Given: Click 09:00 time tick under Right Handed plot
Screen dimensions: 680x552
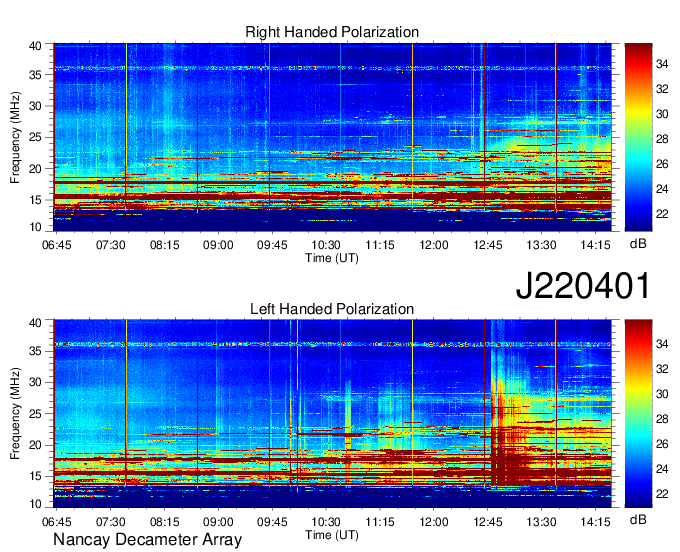Looking at the screenshot, I should [218, 245].
